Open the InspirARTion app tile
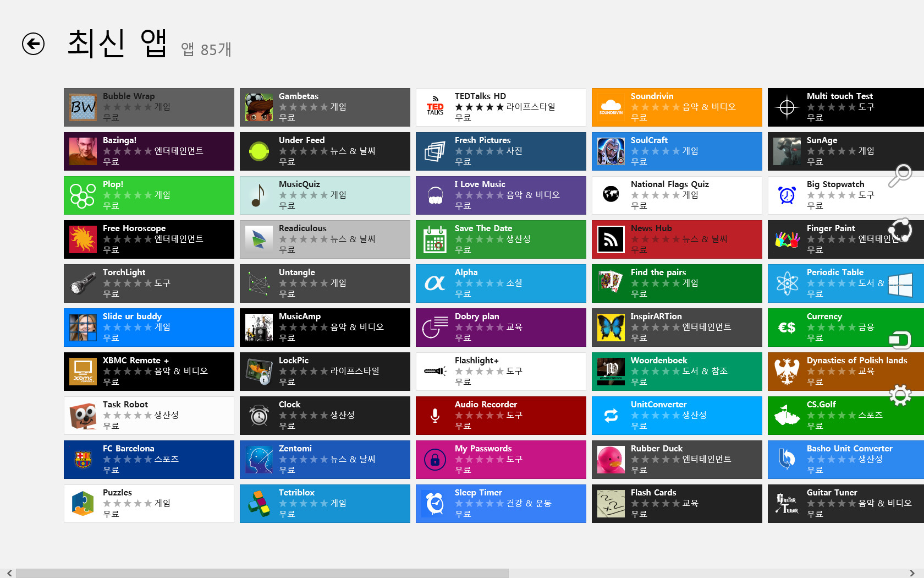 (677, 328)
